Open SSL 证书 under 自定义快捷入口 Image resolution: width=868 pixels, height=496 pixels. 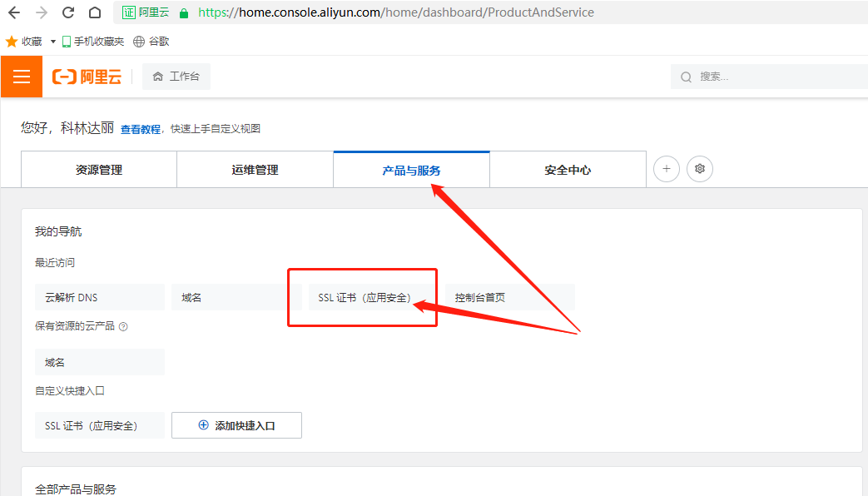(x=100, y=425)
